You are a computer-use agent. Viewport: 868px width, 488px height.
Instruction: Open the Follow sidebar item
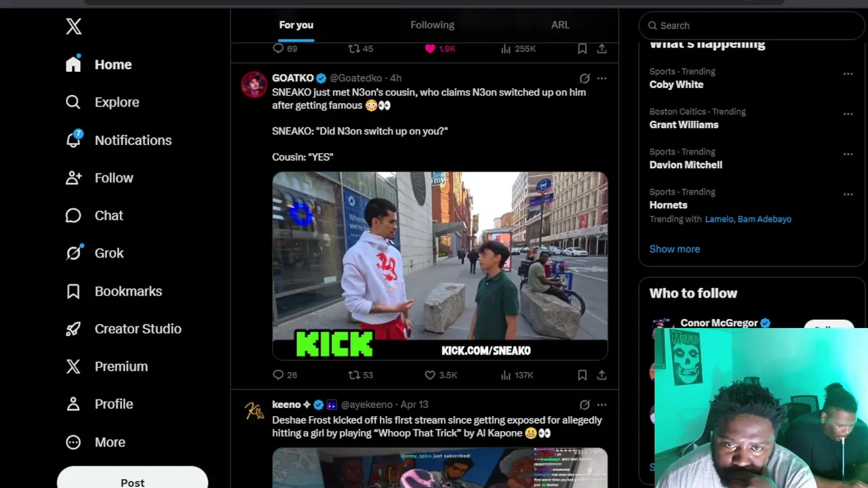pos(100,178)
